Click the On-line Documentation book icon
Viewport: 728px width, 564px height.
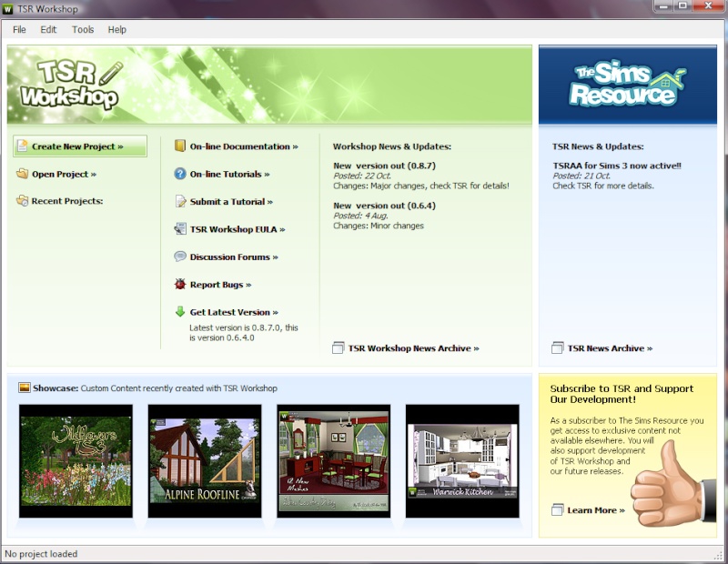(180, 146)
